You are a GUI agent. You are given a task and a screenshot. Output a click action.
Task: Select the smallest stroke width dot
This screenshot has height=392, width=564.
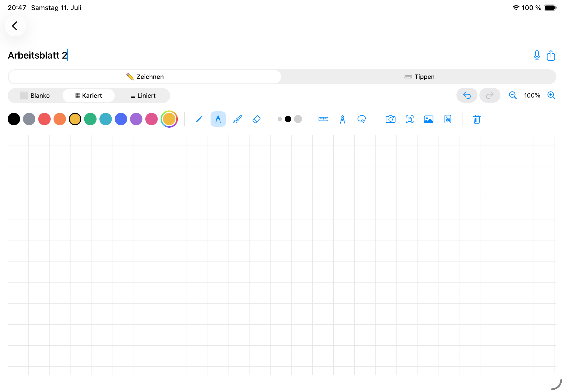280,119
